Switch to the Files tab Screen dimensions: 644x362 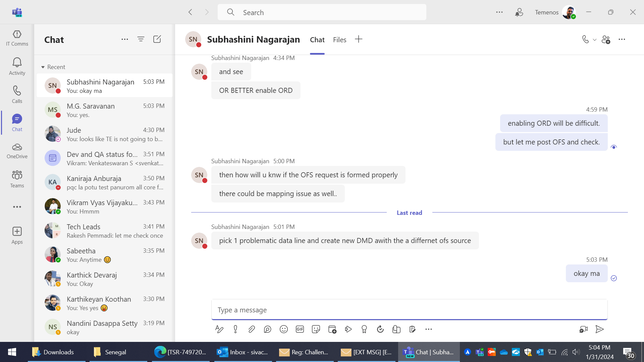(x=339, y=40)
